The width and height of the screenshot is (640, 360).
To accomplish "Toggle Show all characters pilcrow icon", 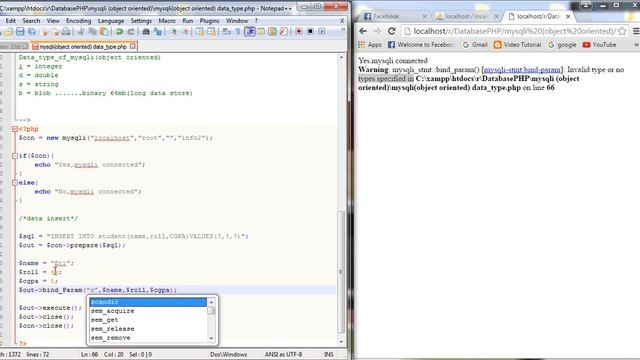I will click(238, 31).
